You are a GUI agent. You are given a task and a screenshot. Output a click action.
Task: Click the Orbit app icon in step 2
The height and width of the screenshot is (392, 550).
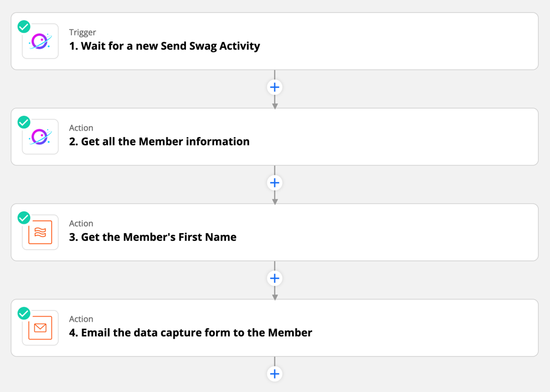(x=40, y=137)
